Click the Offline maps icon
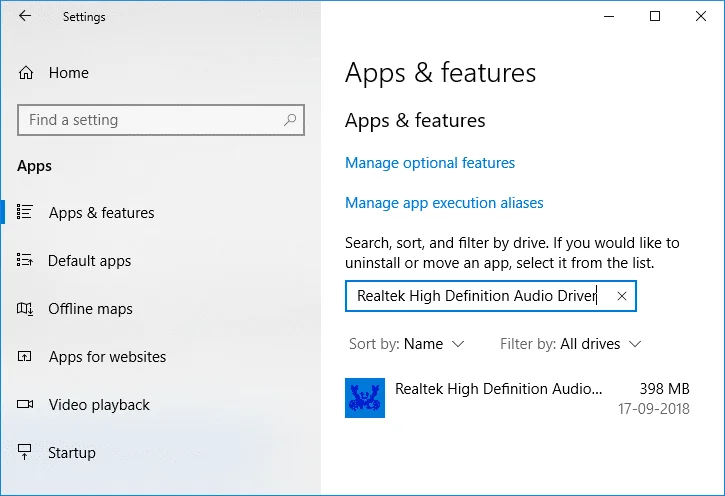The height and width of the screenshot is (496, 725). (25, 308)
